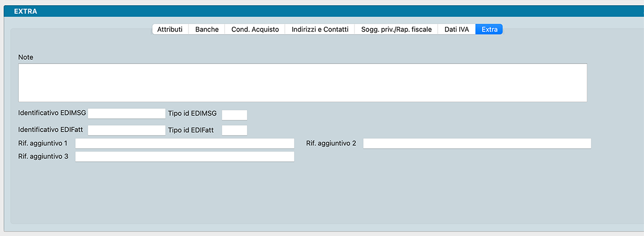The width and height of the screenshot is (644, 236).
Task: Select the Cond. Acquisto tab
Action: [255, 30]
